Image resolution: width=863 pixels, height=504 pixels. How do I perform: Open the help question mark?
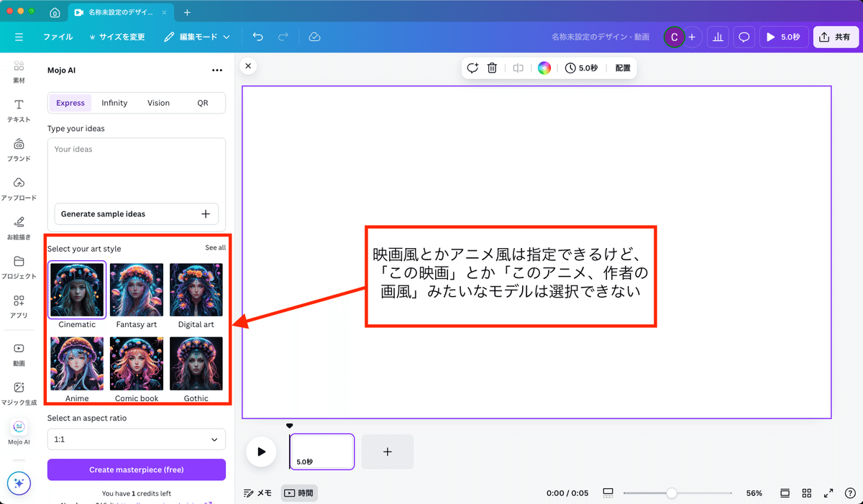pyautogui.click(x=849, y=493)
